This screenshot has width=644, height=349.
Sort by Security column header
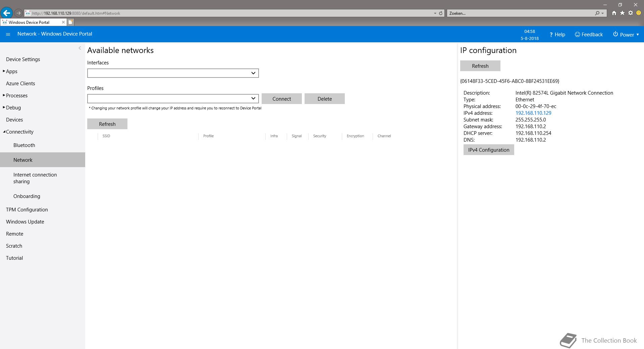tap(320, 136)
